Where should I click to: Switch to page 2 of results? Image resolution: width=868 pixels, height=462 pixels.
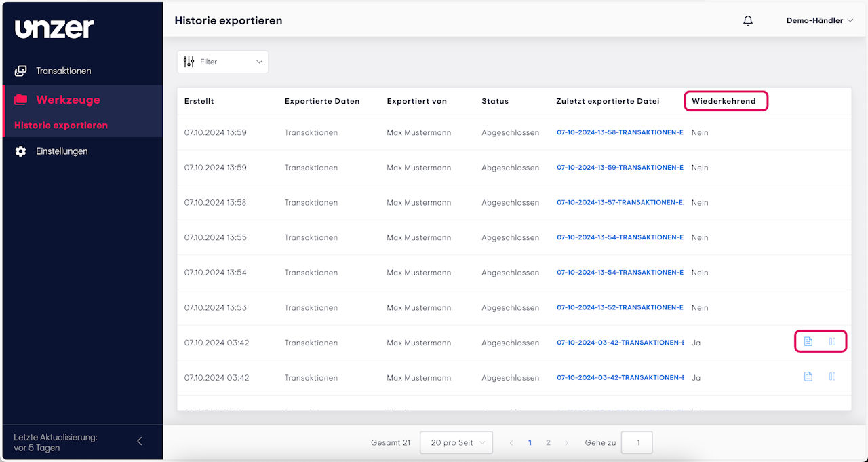pos(548,443)
